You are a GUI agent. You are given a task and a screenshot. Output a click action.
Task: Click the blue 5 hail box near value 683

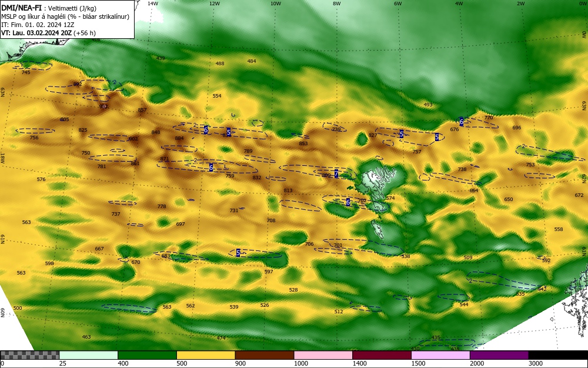click(x=238, y=253)
